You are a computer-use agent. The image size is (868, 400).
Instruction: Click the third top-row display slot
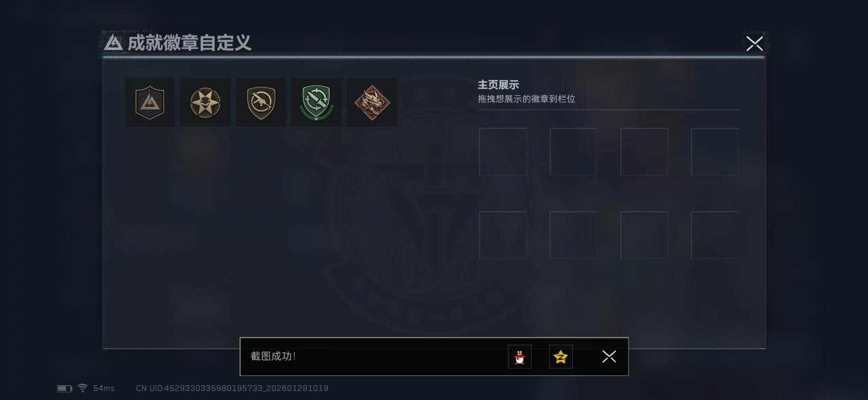[644, 152]
